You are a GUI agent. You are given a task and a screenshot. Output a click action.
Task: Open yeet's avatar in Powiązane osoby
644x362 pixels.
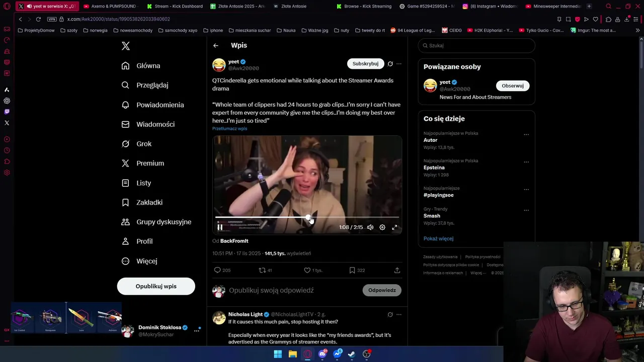430,85
